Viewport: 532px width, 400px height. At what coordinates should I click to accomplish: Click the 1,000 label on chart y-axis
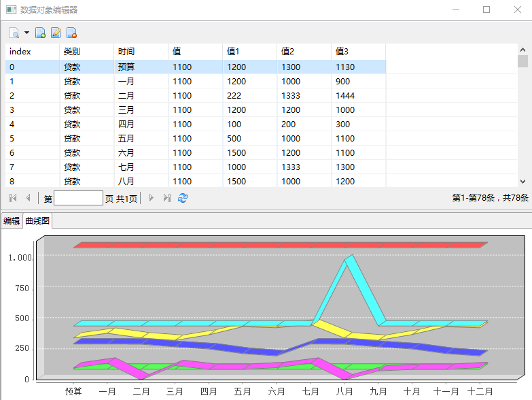(20, 258)
